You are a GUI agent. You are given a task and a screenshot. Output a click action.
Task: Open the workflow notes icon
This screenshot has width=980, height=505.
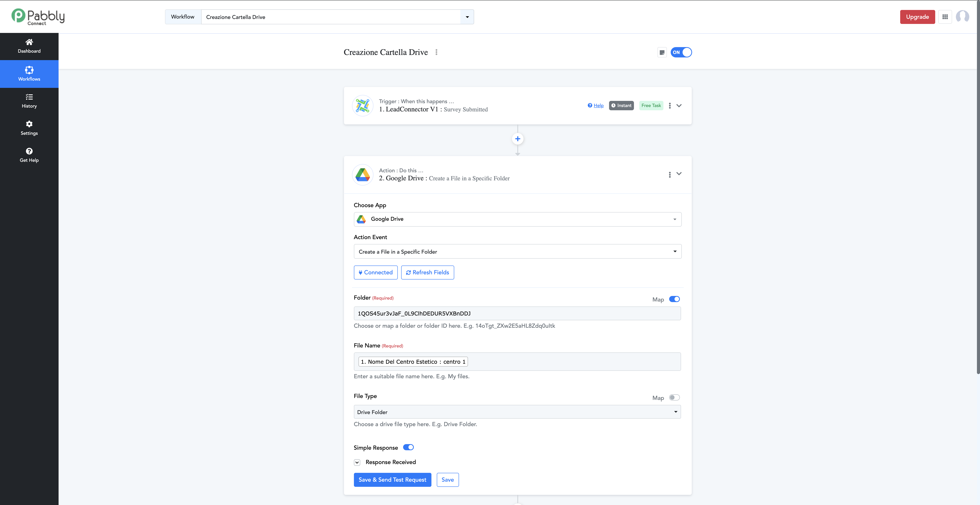point(662,52)
